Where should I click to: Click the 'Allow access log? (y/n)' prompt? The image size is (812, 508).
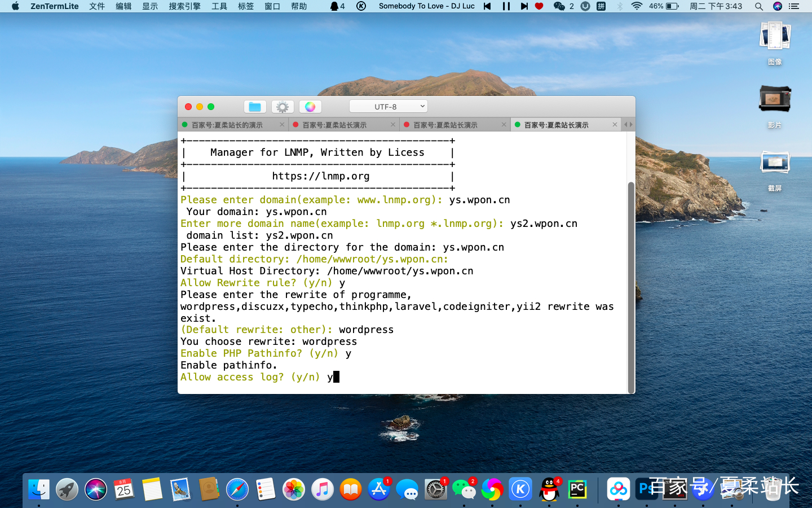tap(250, 377)
